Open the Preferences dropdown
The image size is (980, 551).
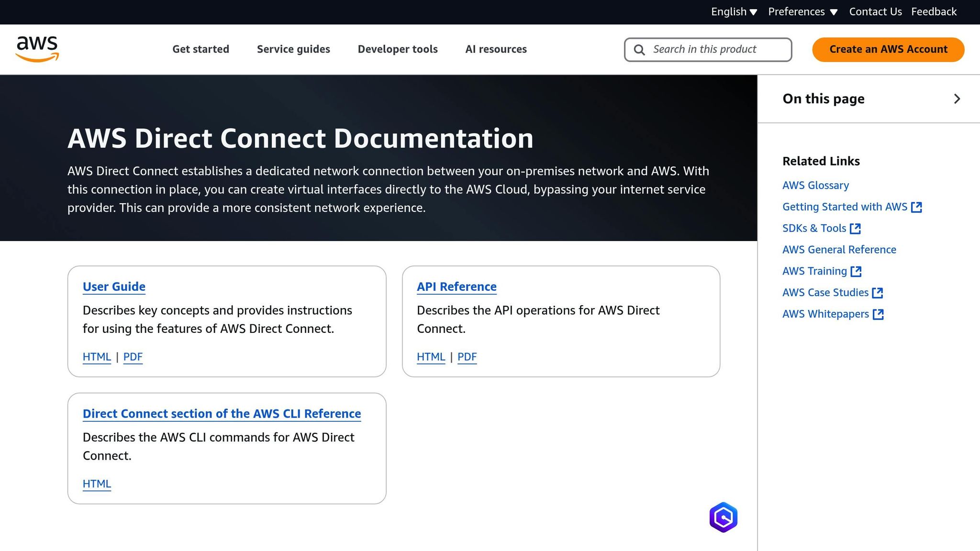tap(803, 12)
